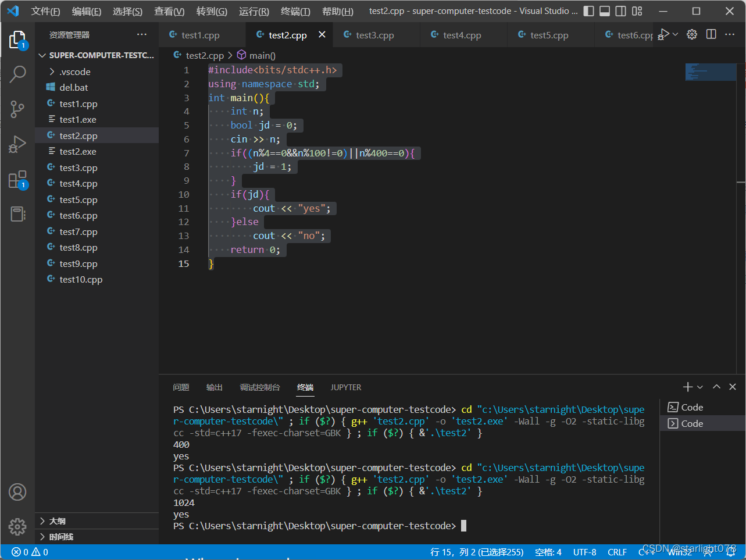Select the first Code terminal instance
746x560 pixels.
(x=702, y=407)
